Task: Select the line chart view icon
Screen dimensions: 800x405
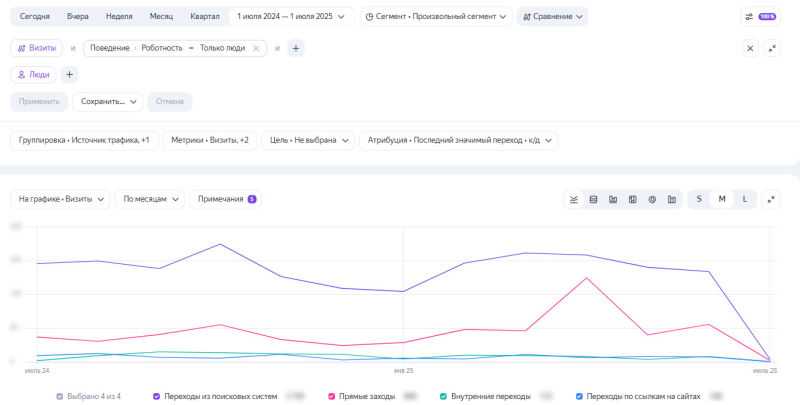Action: coord(574,199)
